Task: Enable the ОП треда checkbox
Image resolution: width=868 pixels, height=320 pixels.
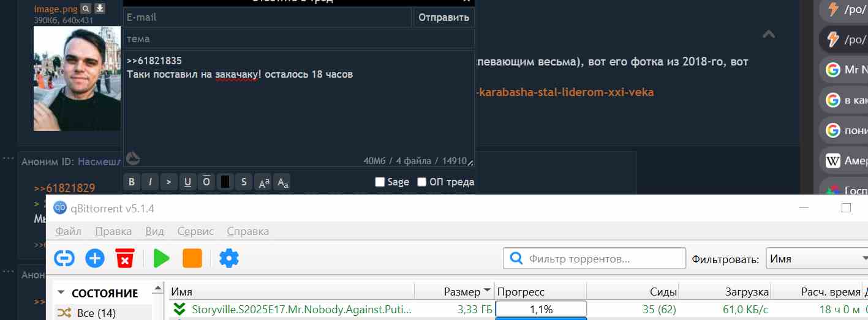Action: point(421,182)
